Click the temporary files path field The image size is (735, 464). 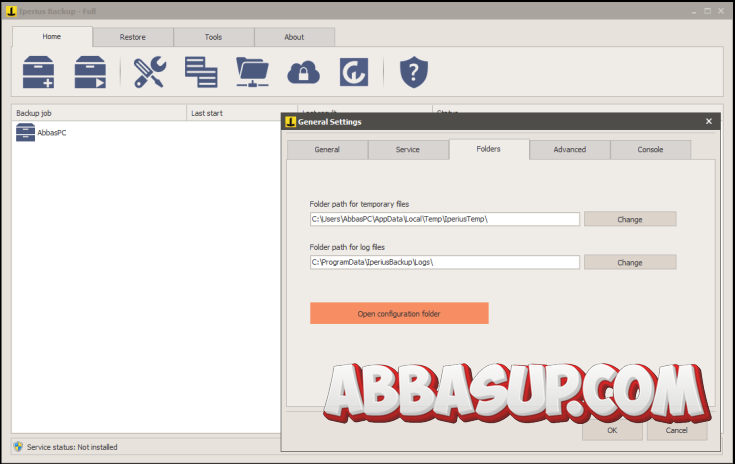pos(444,219)
